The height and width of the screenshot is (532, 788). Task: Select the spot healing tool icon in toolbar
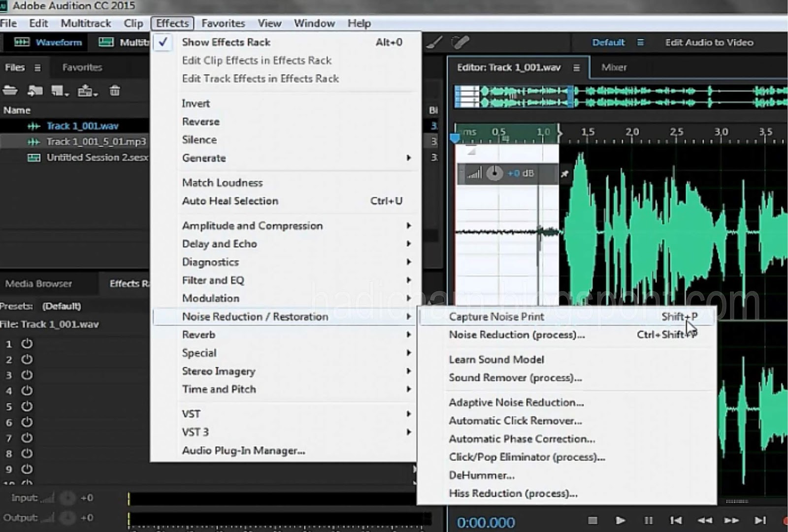(460, 43)
